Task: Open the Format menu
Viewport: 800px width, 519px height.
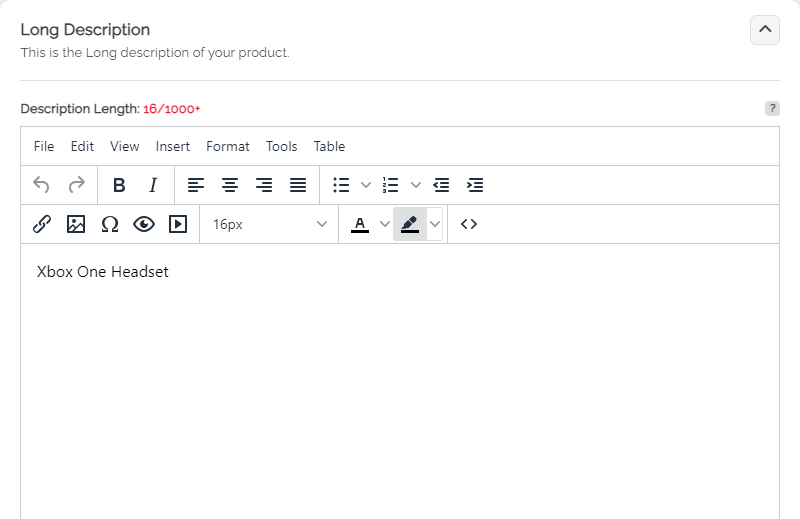Action: [x=228, y=146]
